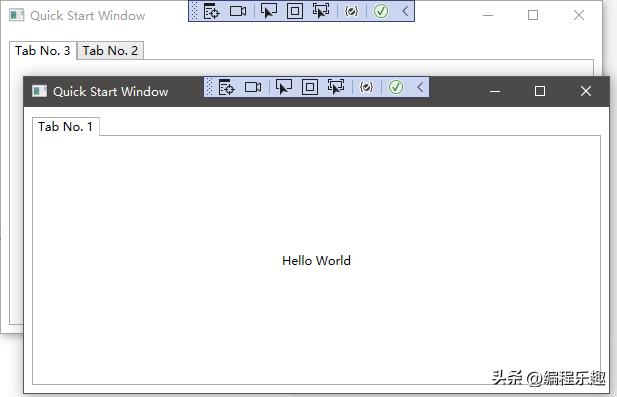Enable Track Focused Element in back window toolbar

[x=321, y=11]
